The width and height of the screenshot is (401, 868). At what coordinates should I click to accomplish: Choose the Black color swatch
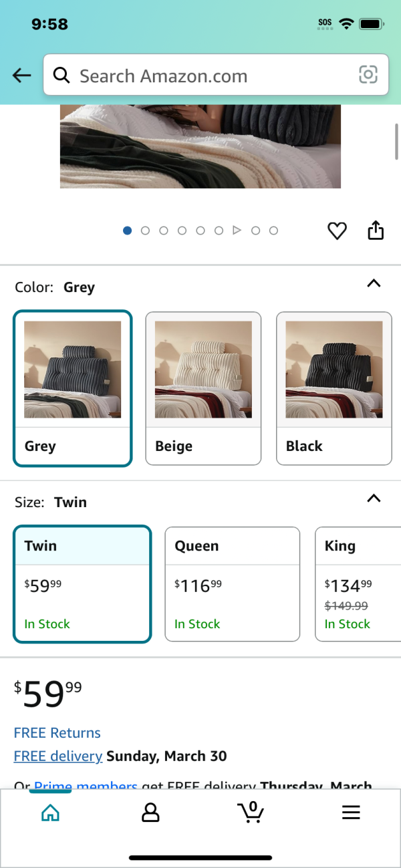(334, 388)
